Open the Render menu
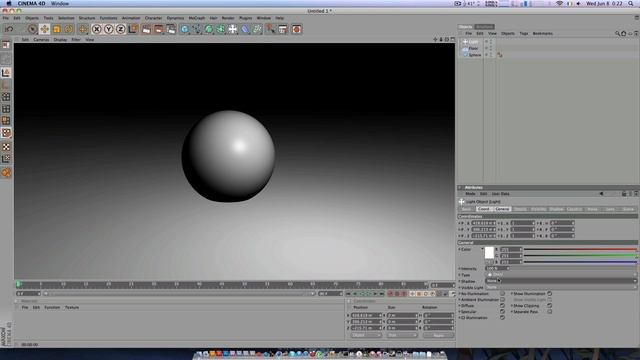Image resolution: width=640 pixels, height=360 pixels. [228, 18]
